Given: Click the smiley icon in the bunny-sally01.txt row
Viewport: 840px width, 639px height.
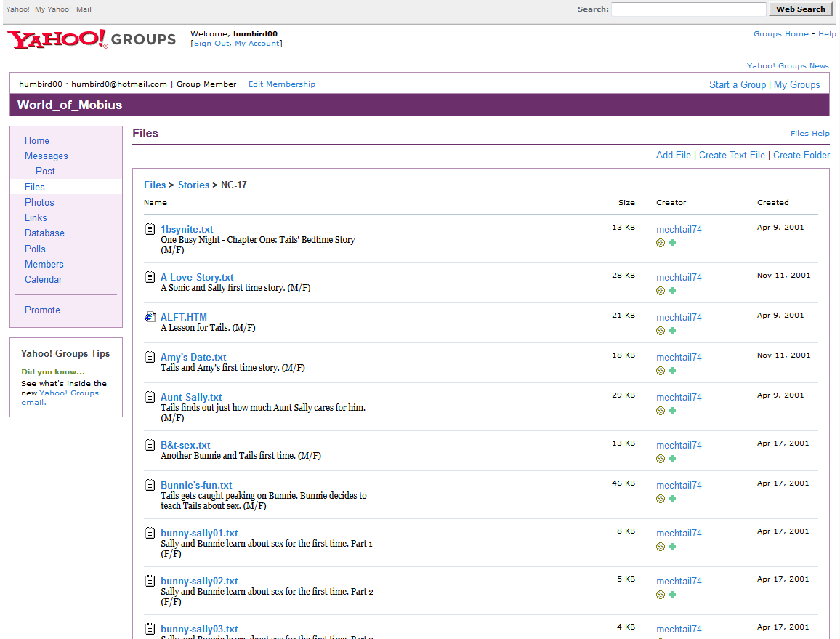Looking at the screenshot, I should 661,547.
